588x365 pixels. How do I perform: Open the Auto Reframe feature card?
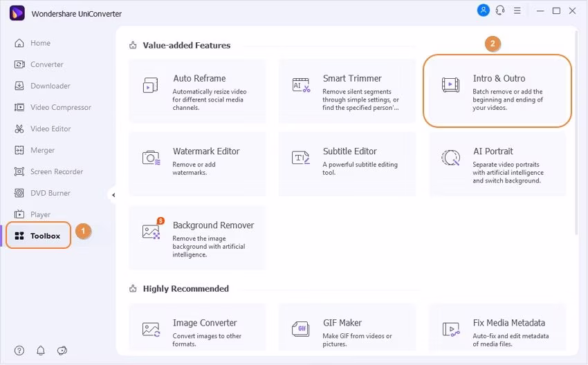click(197, 91)
